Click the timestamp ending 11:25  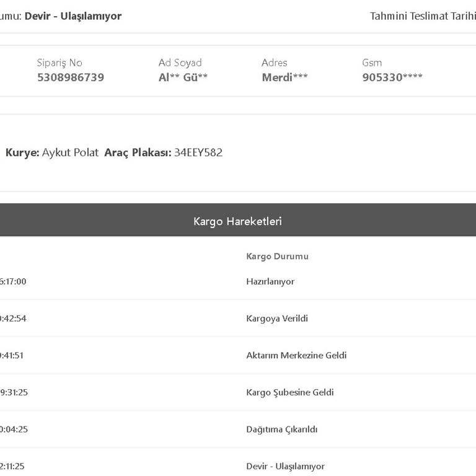[x=12, y=466]
